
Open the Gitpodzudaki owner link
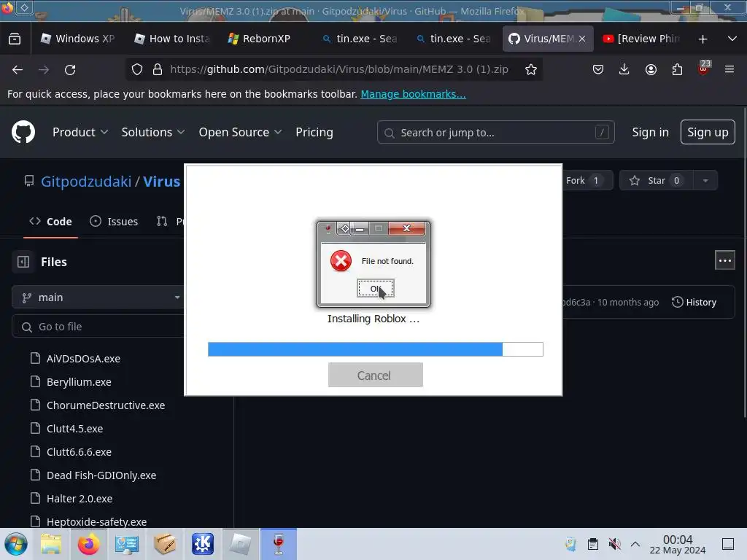pos(86,182)
